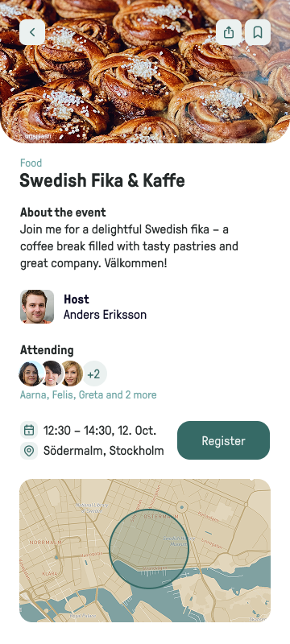Click the Norrmalm area on the map
This screenshot has width=290, height=644.
[x=45, y=543]
